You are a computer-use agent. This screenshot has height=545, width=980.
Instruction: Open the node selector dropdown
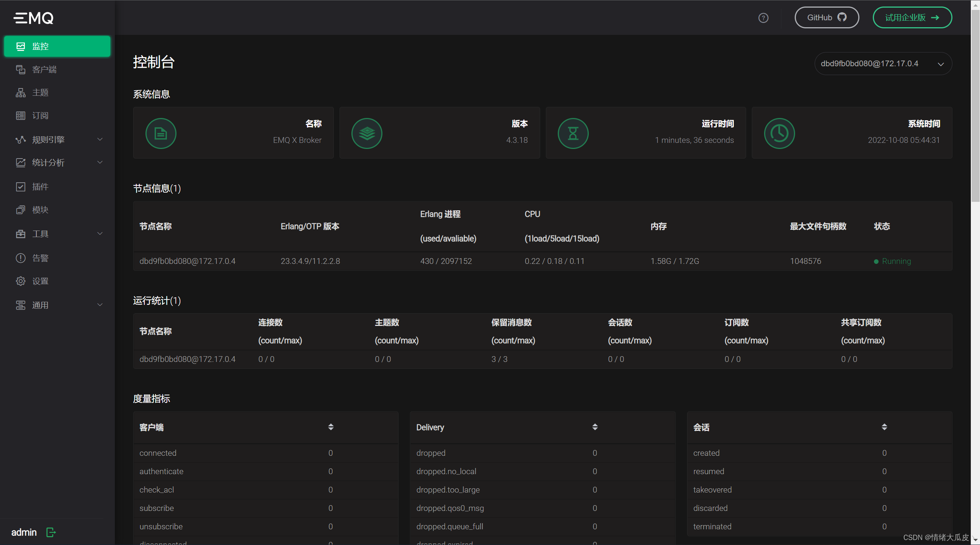(x=883, y=64)
